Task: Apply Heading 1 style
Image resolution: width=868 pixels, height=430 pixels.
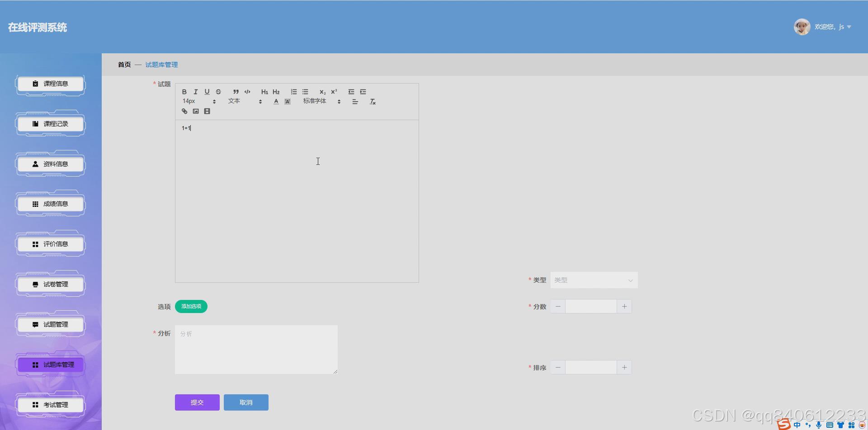Action: (265, 92)
